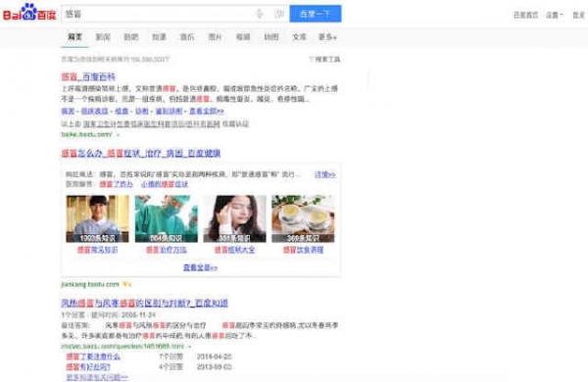
Task: Click the Baidu paw logo
Action: (29, 12)
